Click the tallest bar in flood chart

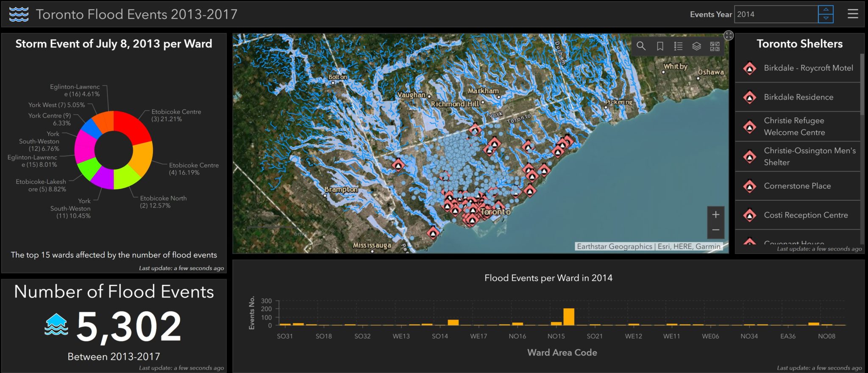569,317
